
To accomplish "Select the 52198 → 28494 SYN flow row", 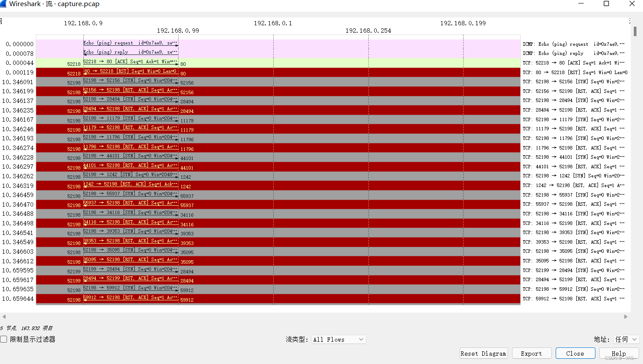I will click(278, 101).
